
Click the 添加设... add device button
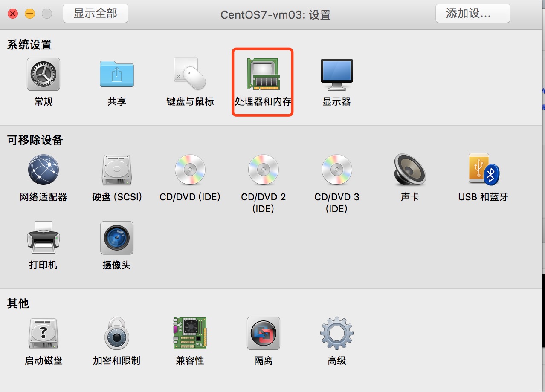tap(473, 13)
